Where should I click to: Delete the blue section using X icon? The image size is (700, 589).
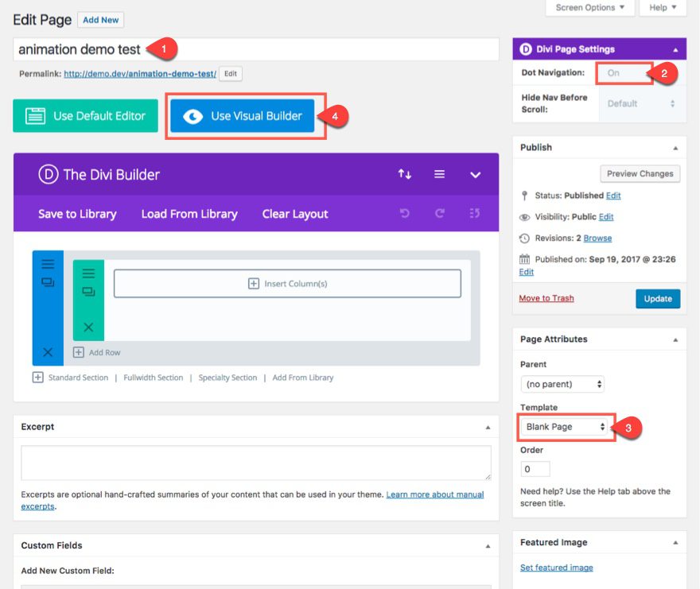click(48, 352)
